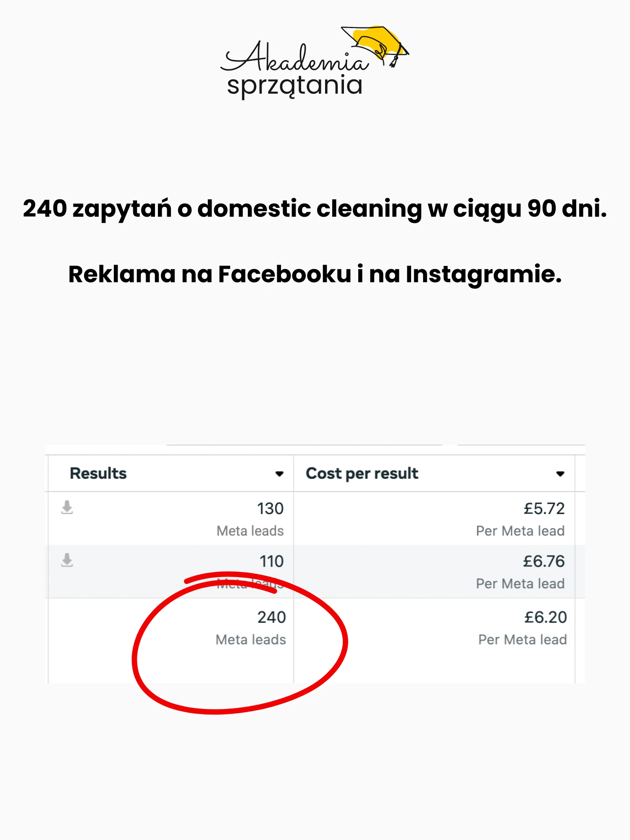Click the £6.76 cost value
Image resolution: width=630 pixels, height=840 pixels.
point(544,562)
